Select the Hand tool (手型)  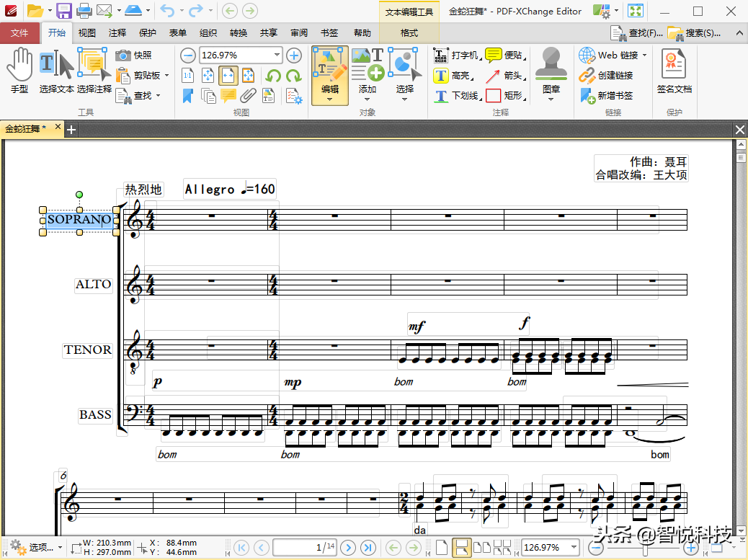click(19, 71)
